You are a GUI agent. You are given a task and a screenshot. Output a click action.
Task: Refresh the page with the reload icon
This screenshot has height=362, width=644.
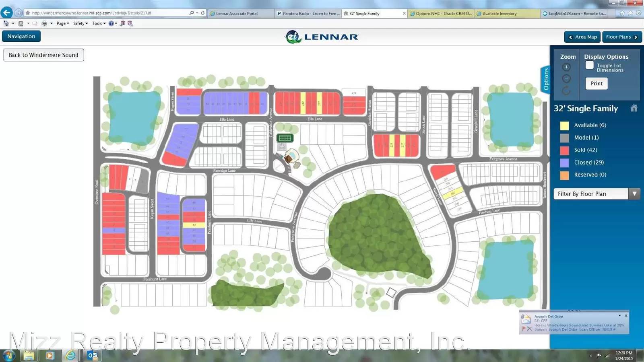[202, 13]
